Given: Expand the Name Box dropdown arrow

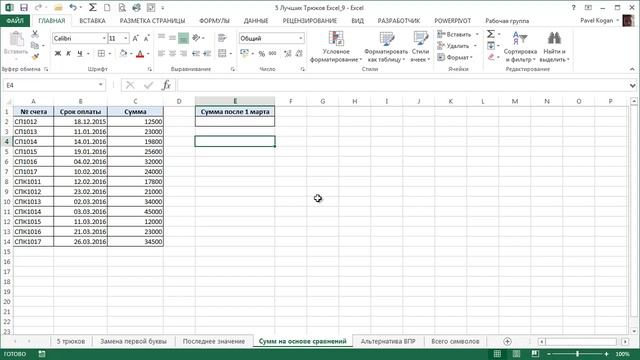Looking at the screenshot, I should (x=100, y=85).
